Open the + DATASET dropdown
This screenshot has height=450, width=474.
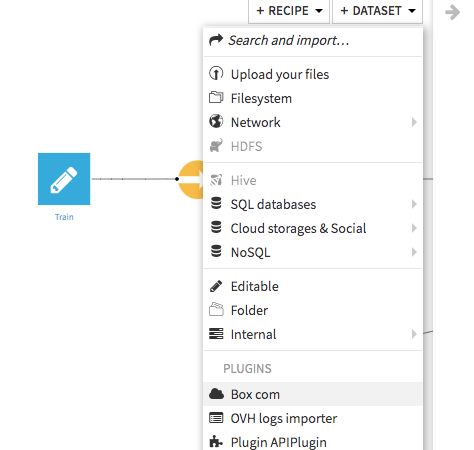point(377,11)
